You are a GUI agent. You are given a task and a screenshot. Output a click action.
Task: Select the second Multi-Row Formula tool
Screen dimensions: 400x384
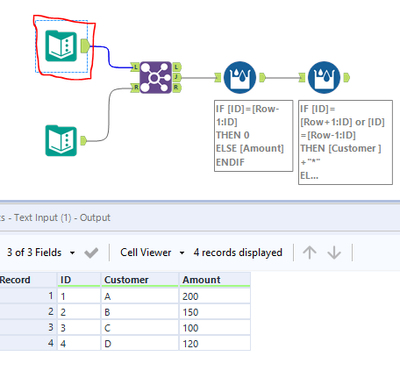[324, 77]
